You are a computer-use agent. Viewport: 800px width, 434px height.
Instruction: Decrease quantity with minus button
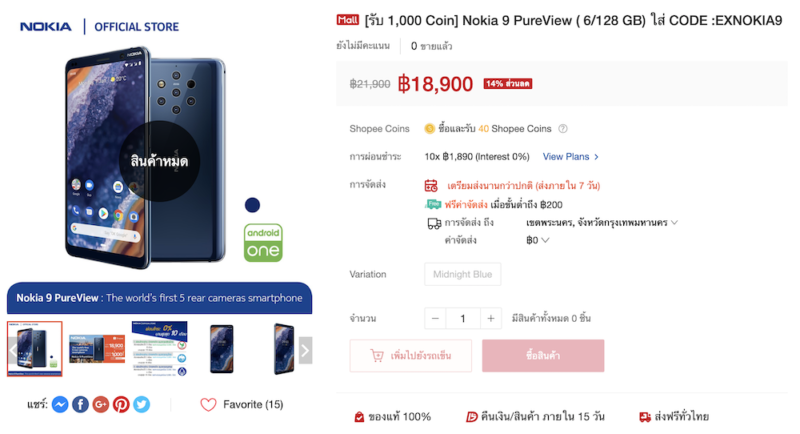435,318
